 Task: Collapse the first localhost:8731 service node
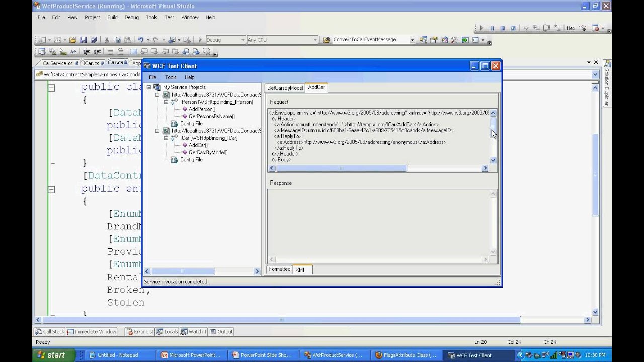tap(157, 95)
